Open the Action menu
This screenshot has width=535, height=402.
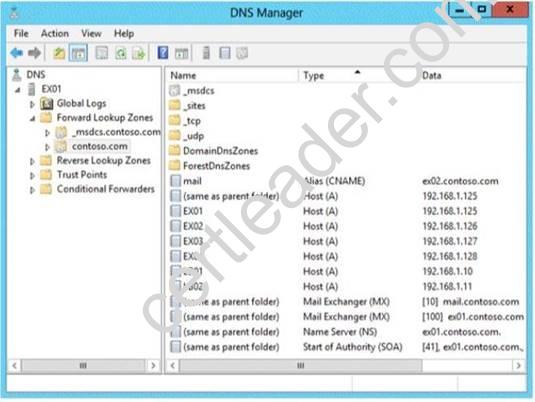point(55,33)
